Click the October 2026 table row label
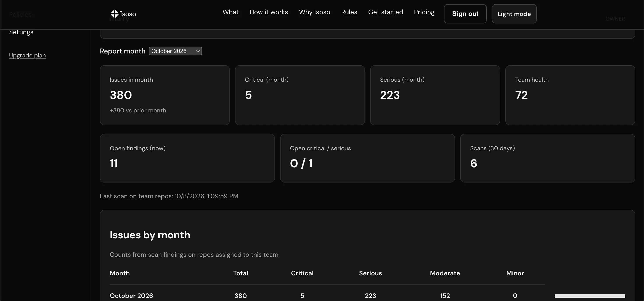 point(131,296)
